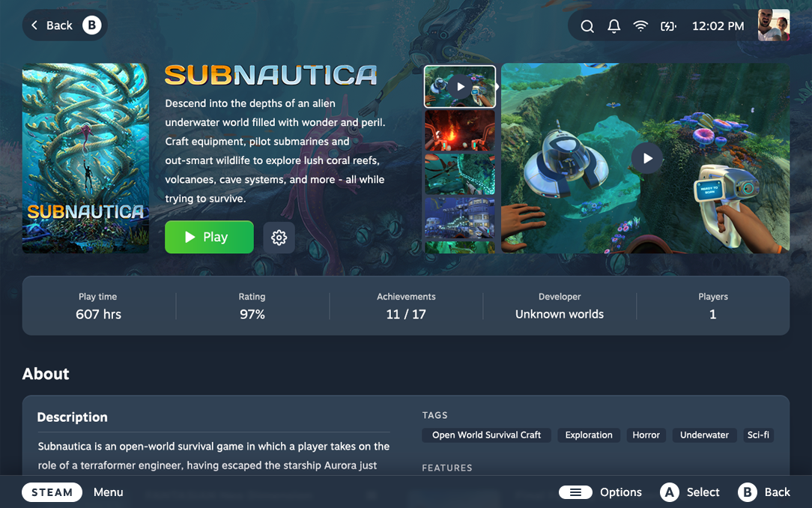Open the STEAM Menu button

[52, 492]
